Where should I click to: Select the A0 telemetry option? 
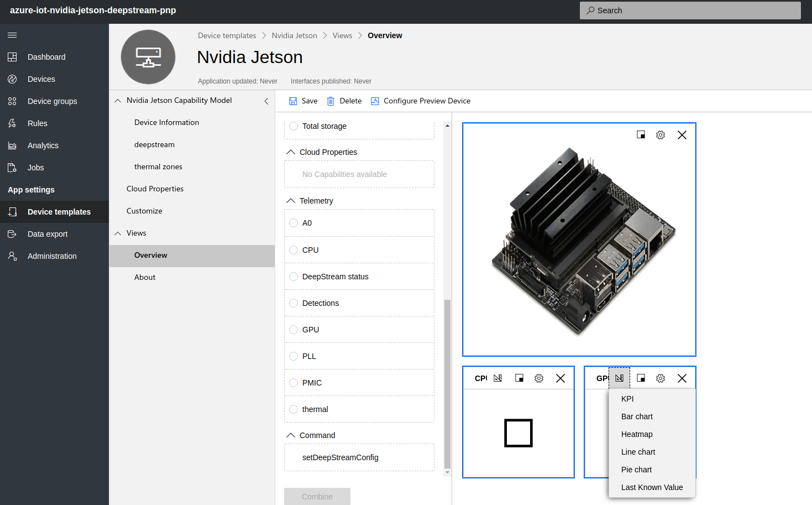294,223
